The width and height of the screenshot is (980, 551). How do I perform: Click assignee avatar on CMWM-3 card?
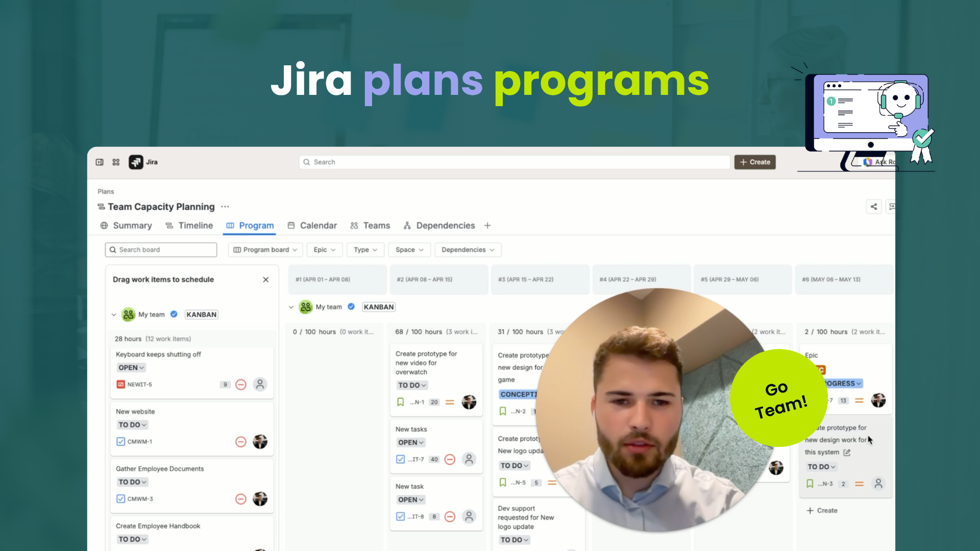[x=260, y=498]
